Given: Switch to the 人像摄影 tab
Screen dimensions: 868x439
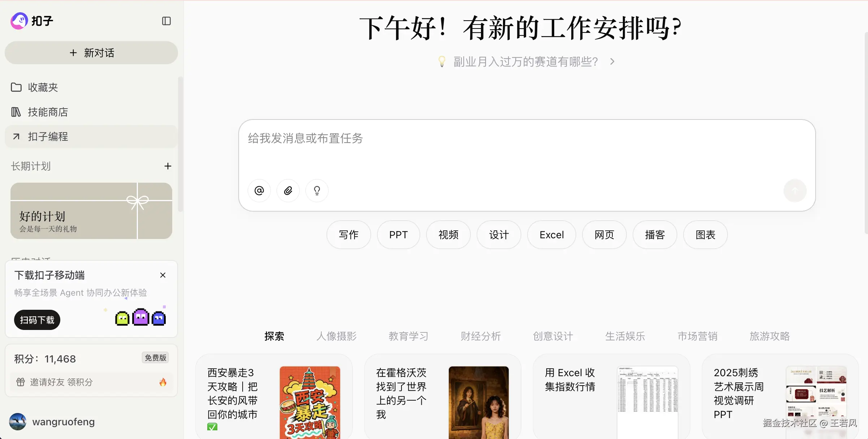Looking at the screenshot, I should point(336,336).
